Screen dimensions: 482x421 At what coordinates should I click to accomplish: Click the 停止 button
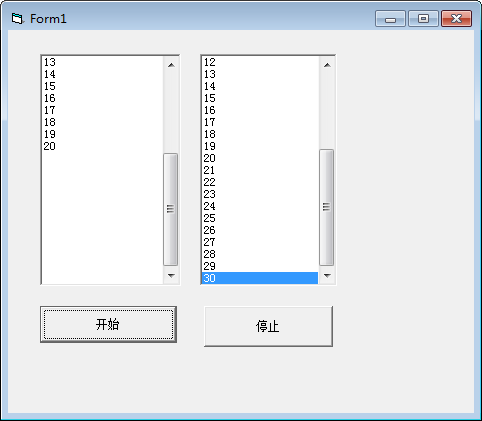click(268, 326)
